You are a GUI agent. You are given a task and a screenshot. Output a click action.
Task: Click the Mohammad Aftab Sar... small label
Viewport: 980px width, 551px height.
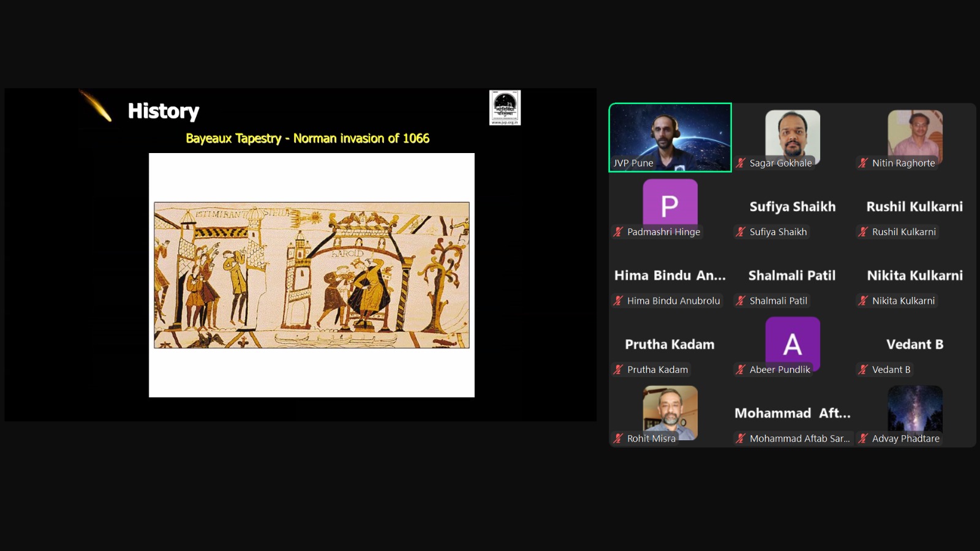799,438
